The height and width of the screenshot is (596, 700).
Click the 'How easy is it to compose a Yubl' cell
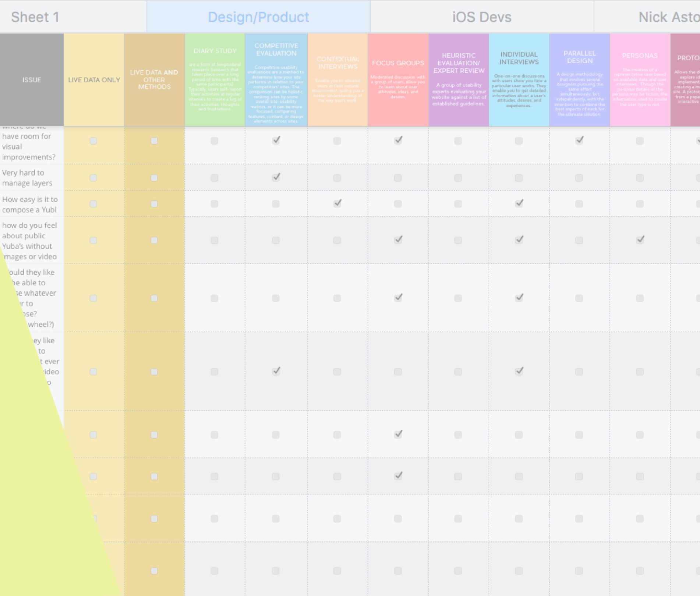[x=30, y=204]
